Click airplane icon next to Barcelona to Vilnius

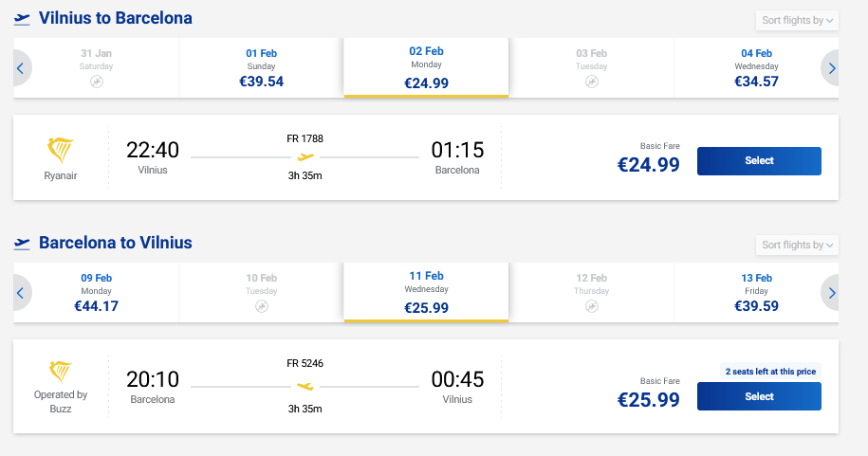(x=22, y=244)
